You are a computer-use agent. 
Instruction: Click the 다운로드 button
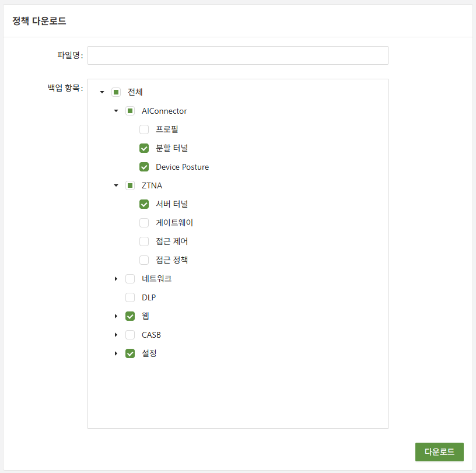pyautogui.click(x=439, y=452)
